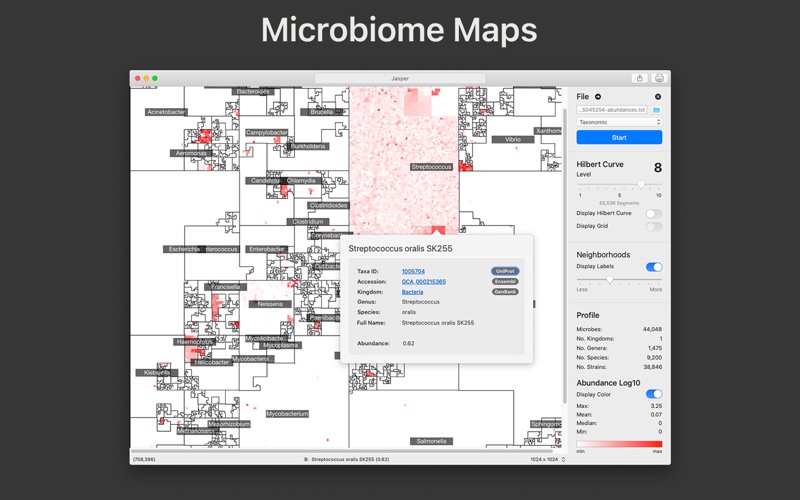Viewport: 800px width, 500px height.
Task: Click the Clostridium map label
Action: 308,221
